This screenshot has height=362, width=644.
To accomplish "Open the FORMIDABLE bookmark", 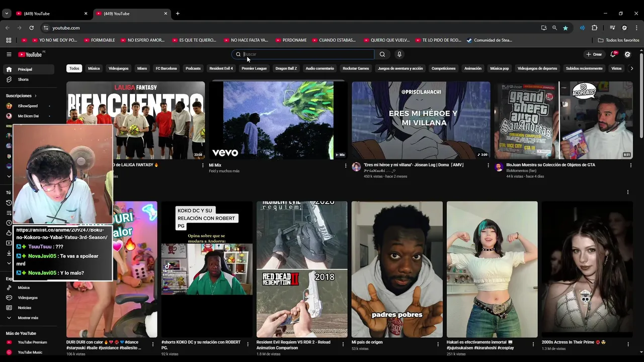I will (x=99, y=40).
